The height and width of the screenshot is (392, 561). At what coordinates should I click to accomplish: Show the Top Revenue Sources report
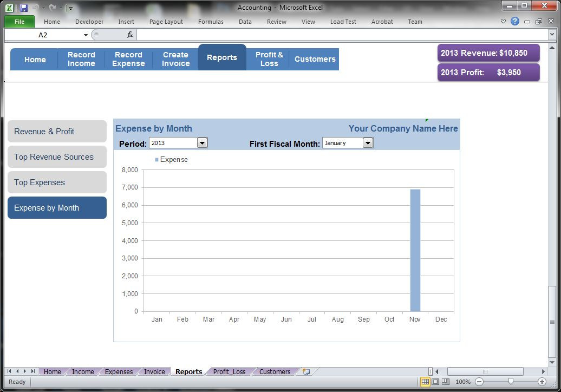(x=57, y=156)
